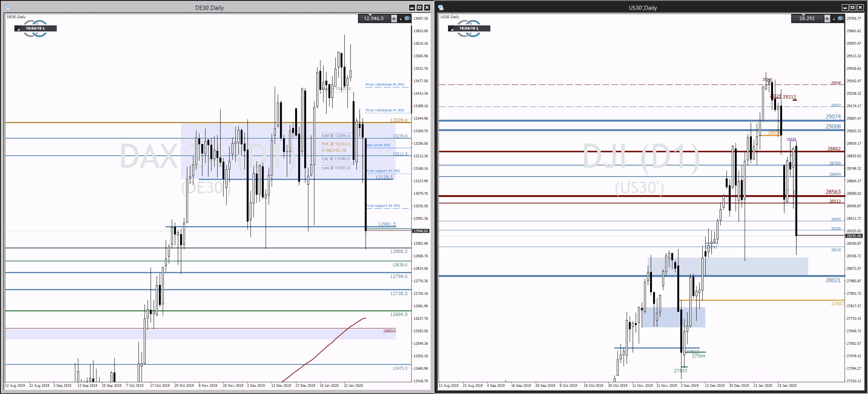868x394 pixels.
Task: Click the Pivot support #1 (PD) label
Action: tap(383, 171)
